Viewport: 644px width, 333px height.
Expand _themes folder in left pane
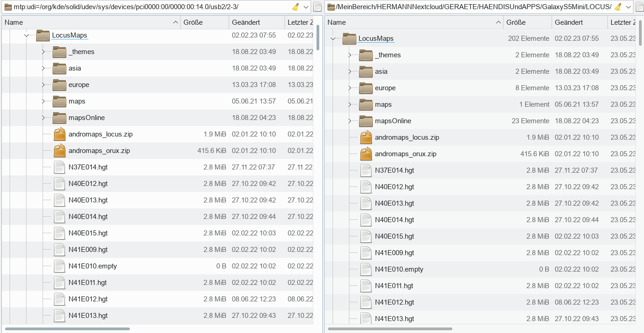pos(43,52)
